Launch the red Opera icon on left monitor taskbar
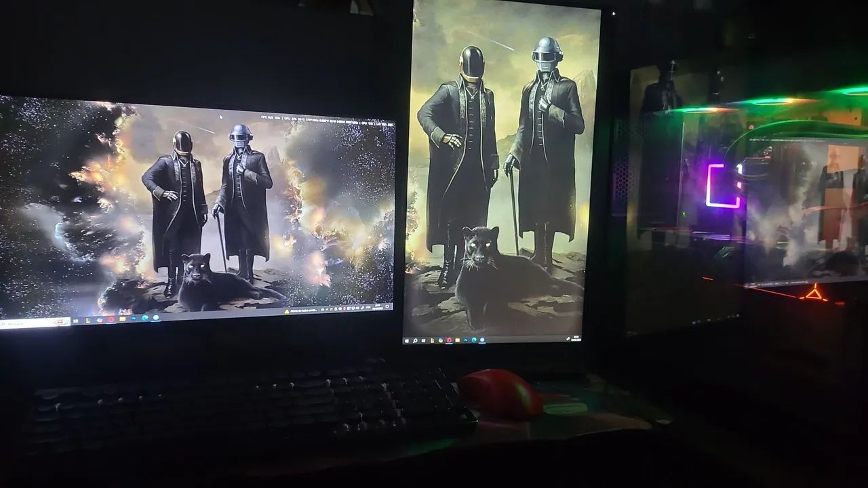 pyautogui.click(x=111, y=319)
